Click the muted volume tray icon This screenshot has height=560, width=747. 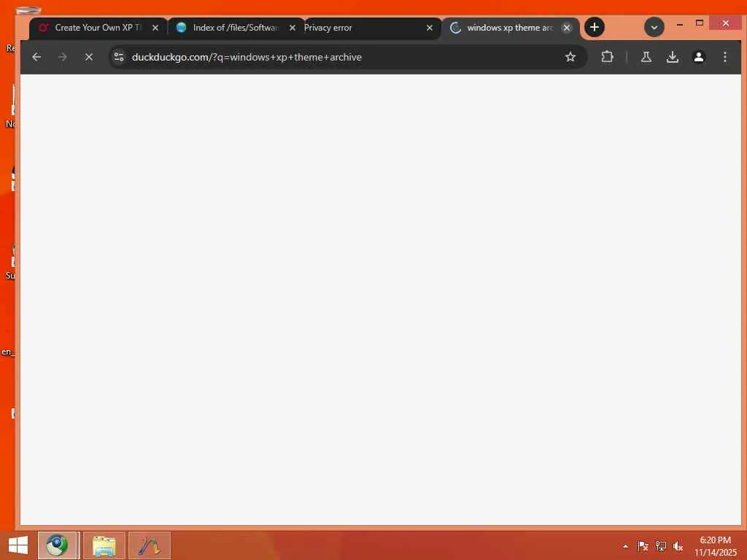pyautogui.click(x=678, y=546)
